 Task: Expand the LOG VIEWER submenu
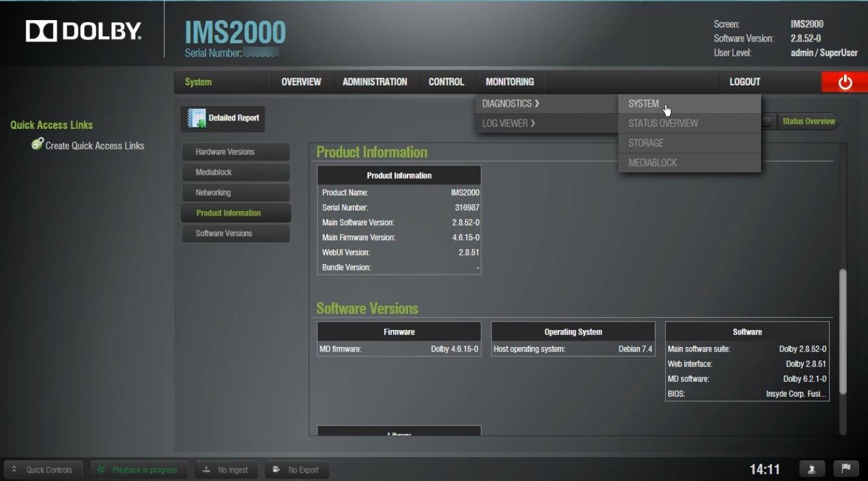click(509, 123)
